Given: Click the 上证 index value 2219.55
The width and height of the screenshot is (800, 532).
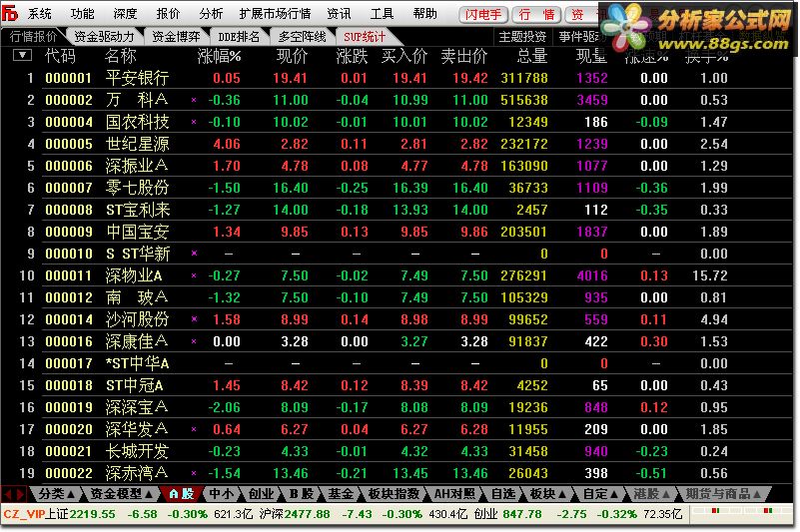Looking at the screenshot, I should [92, 514].
